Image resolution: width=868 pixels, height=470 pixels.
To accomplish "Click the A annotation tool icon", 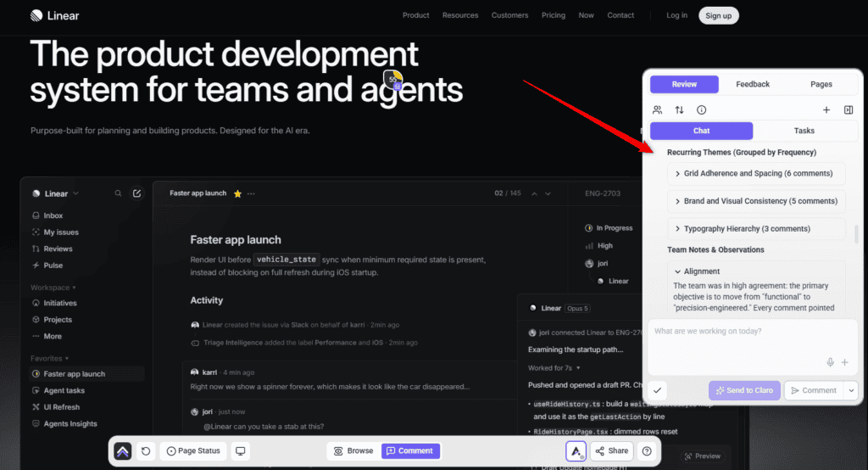I will click(x=576, y=451).
